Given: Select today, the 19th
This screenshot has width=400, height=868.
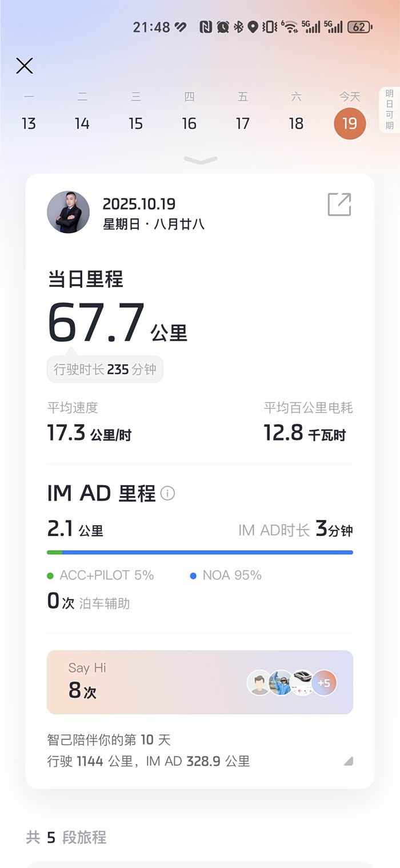Looking at the screenshot, I should coord(350,123).
